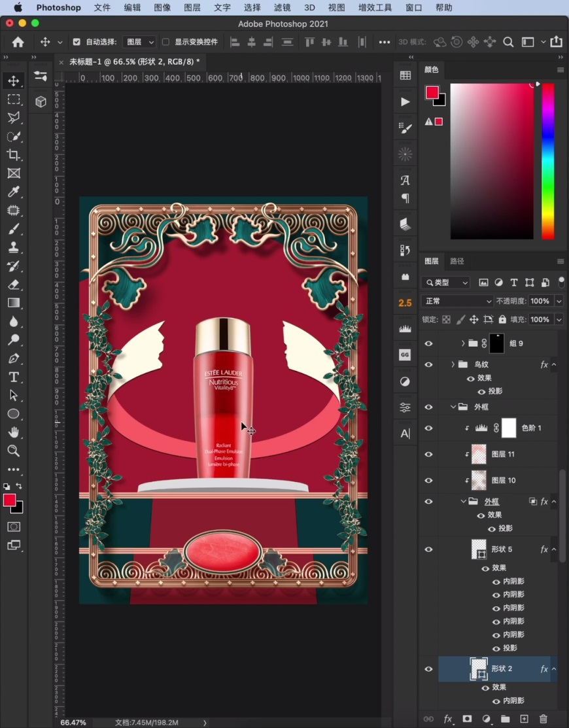Add layer mask at Layers panel bottom
Viewport: 569px width, 728px height.
(468, 719)
